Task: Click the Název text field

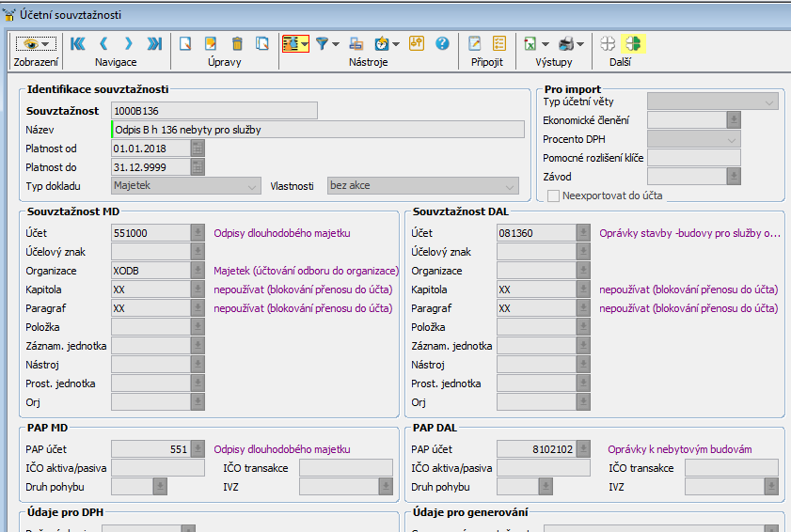Action: [317, 130]
